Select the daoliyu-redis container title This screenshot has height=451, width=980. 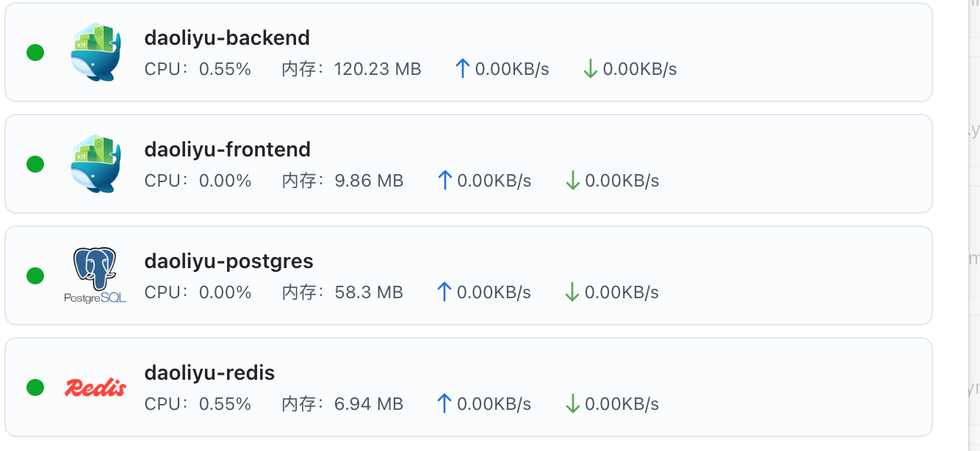[209, 372]
